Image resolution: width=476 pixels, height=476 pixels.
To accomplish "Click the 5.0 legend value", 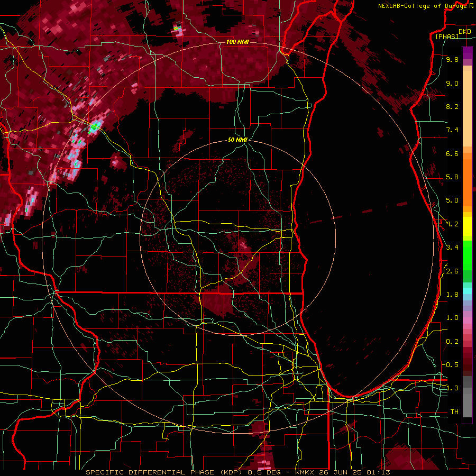I will tap(452, 200).
